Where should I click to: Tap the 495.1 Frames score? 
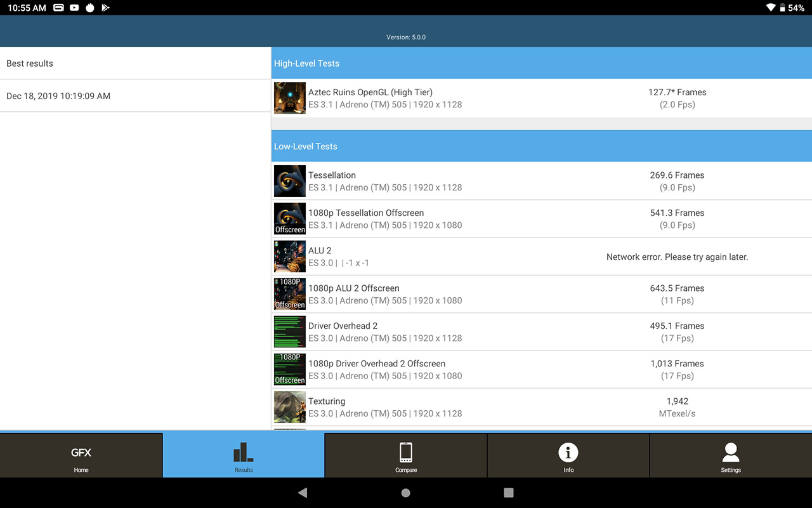(677, 326)
